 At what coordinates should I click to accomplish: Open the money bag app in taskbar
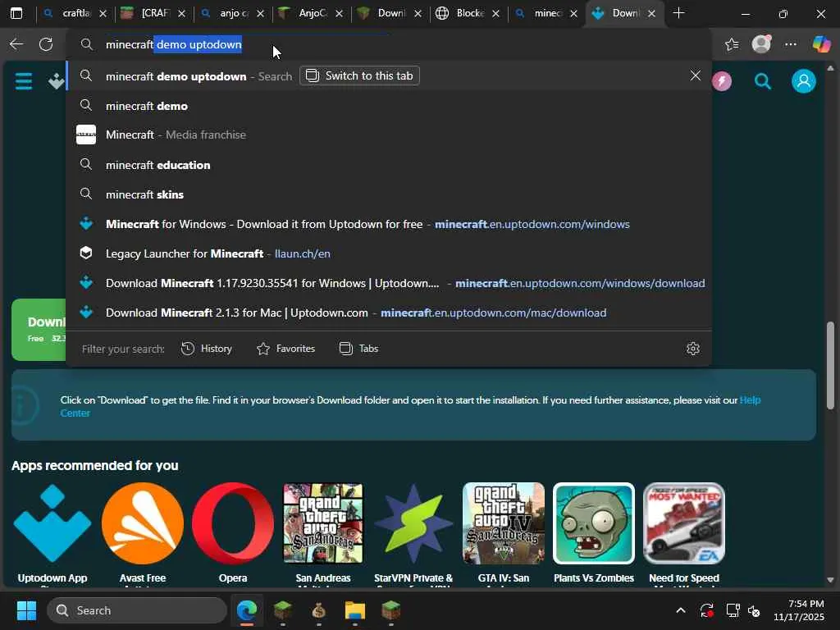[319, 610]
